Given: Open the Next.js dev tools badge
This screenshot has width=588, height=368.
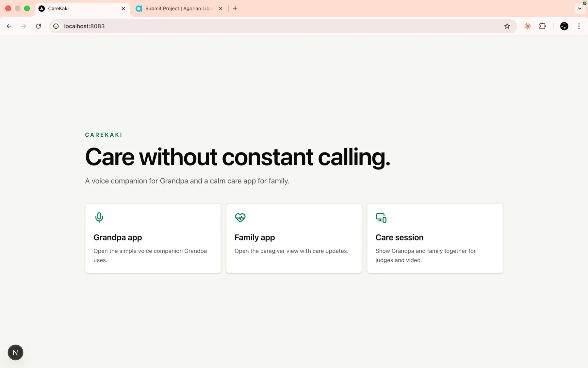Looking at the screenshot, I should pyautogui.click(x=15, y=352).
